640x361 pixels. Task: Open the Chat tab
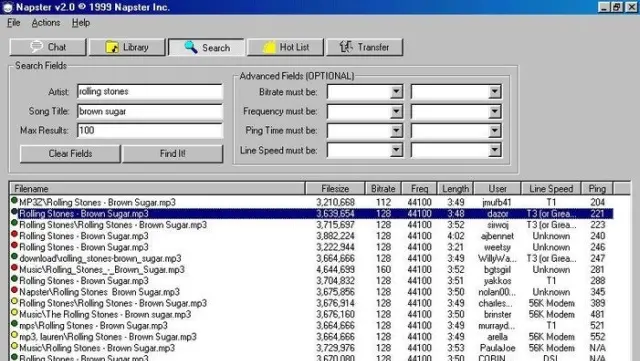point(48,47)
